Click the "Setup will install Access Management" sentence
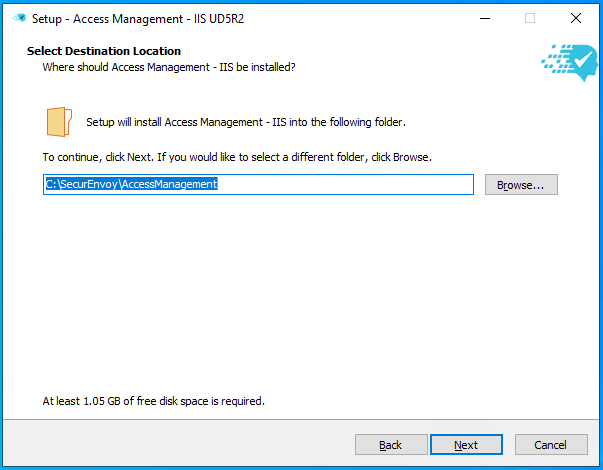The width and height of the screenshot is (603, 470). click(x=245, y=122)
